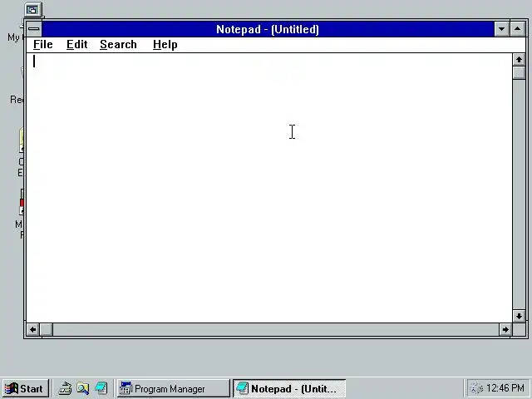Click the system tray icon beside clock
532x399 pixels.
coord(476,388)
